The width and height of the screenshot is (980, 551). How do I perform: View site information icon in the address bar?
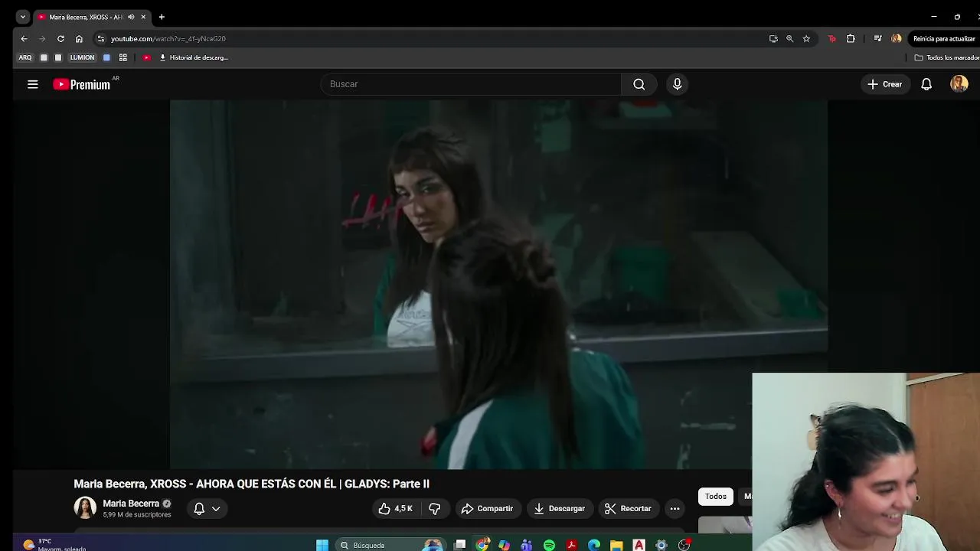pos(101,38)
